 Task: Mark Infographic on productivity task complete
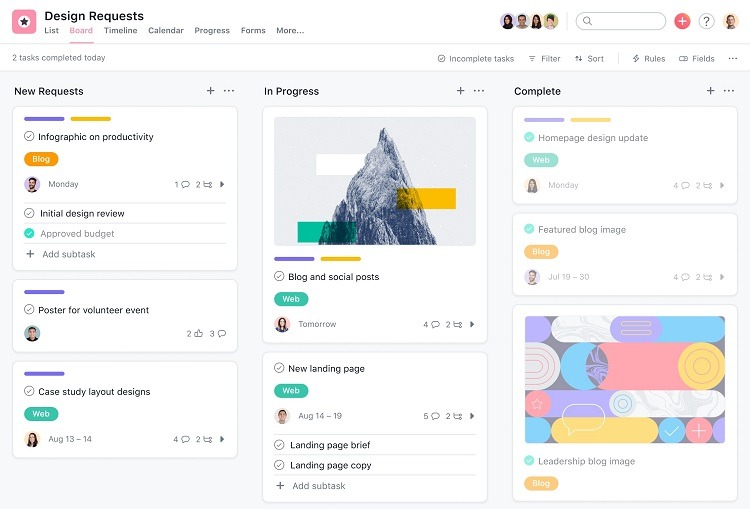(30, 137)
